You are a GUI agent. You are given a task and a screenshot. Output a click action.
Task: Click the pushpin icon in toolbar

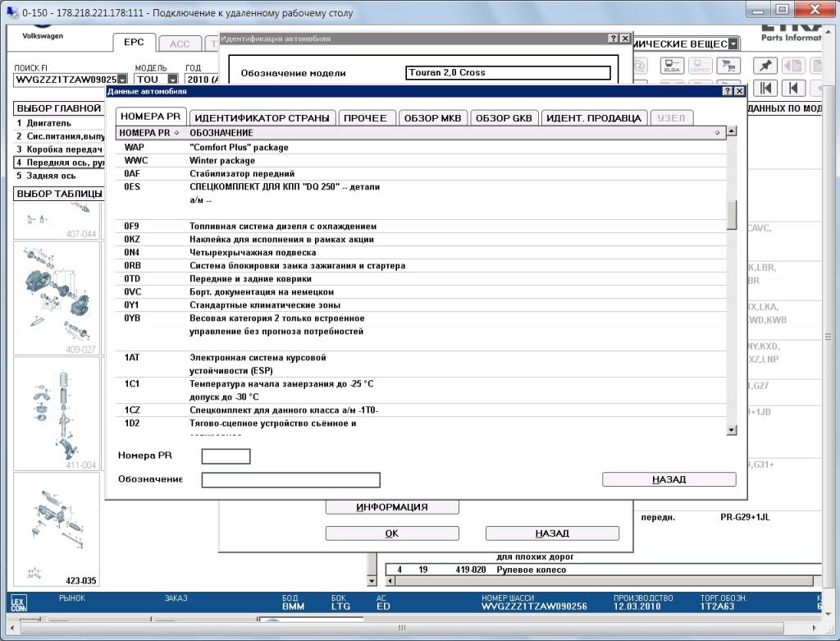(765, 66)
